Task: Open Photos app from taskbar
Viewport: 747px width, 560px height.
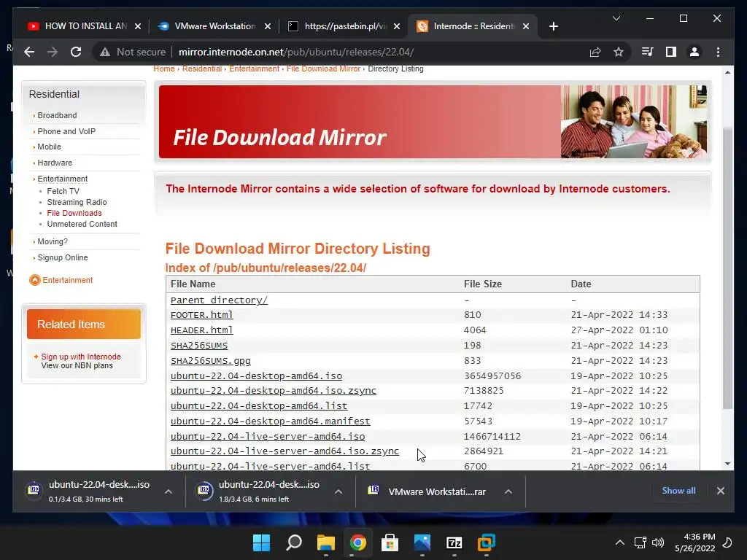Action: [422, 542]
